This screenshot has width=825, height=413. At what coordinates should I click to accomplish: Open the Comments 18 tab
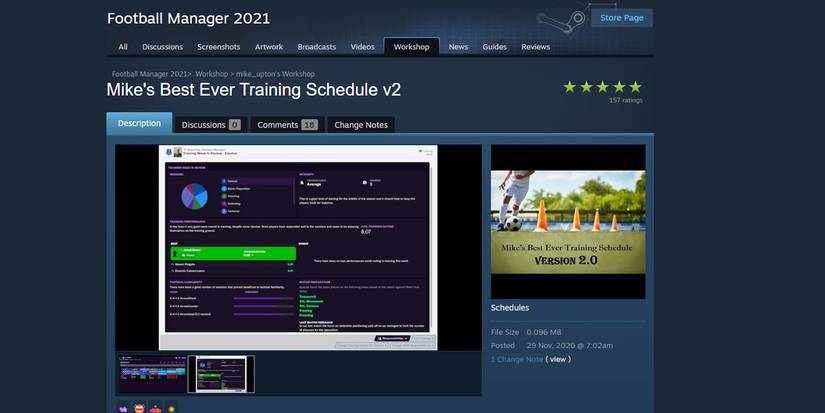pos(287,125)
